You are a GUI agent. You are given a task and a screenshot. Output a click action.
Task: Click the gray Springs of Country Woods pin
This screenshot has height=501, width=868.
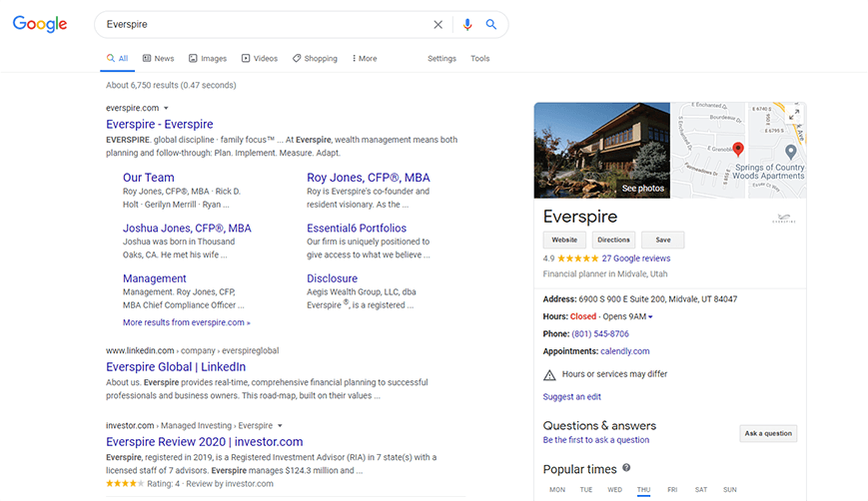click(790, 152)
